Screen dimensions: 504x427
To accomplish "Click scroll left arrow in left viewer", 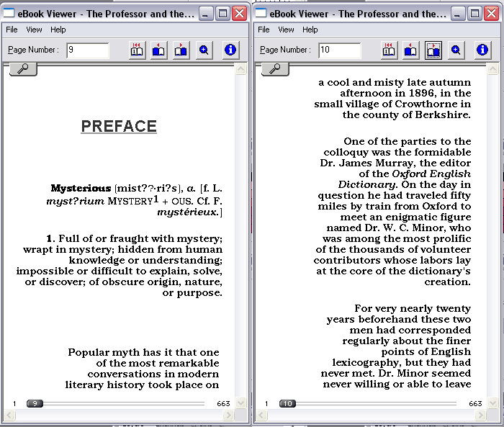I will (x=9, y=415).
